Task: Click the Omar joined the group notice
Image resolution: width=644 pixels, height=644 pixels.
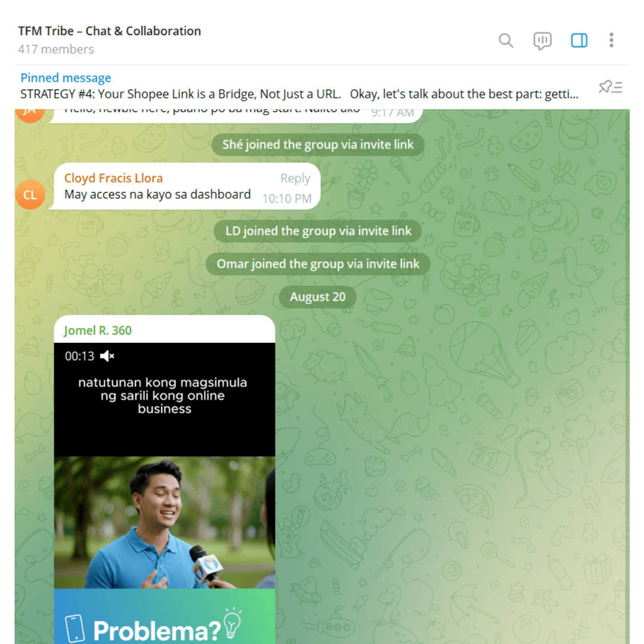Action: click(x=317, y=264)
